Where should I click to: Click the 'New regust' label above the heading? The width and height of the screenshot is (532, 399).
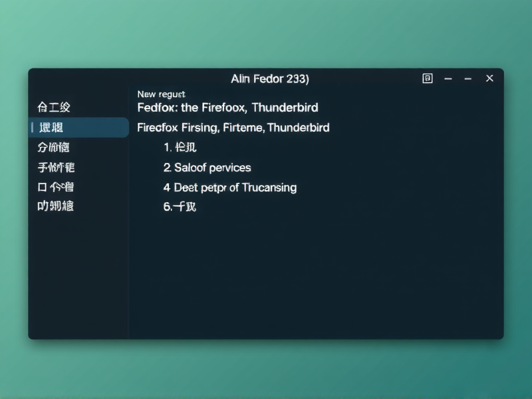click(161, 94)
